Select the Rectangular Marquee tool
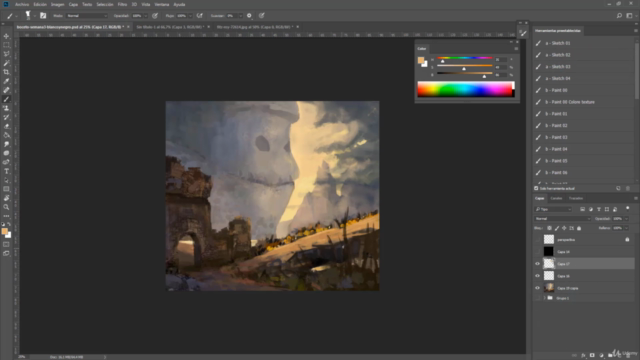 point(6,45)
